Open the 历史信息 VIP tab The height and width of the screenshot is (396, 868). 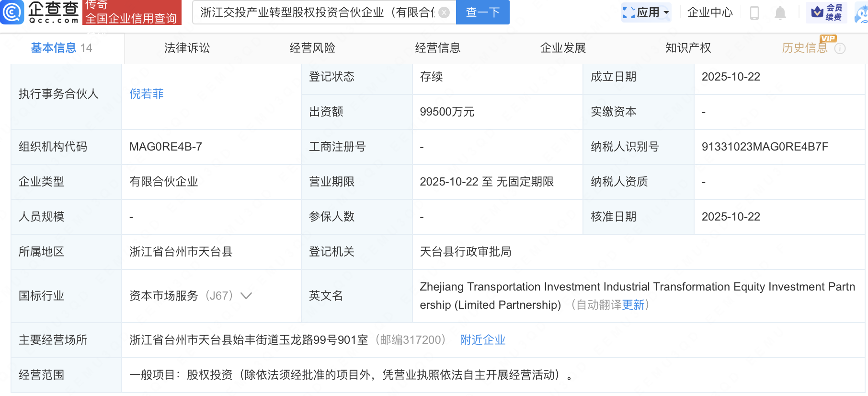tap(804, 48)
